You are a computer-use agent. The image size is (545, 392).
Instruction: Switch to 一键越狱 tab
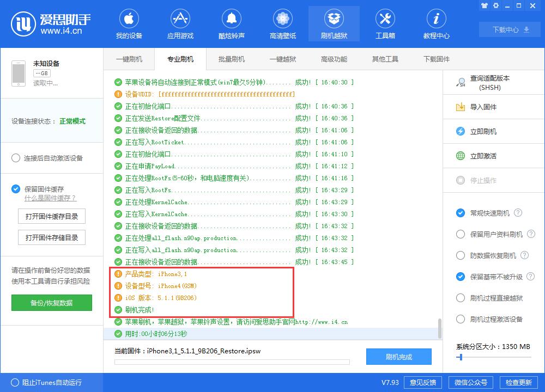click(283, 59)
